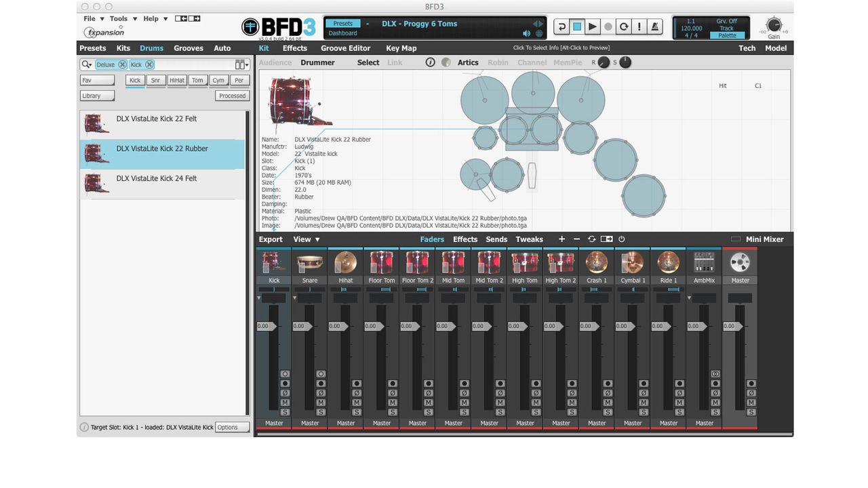Open the browser layout options dropdown
Viewport: 868px width, 488px height.
tap(242, 64)
